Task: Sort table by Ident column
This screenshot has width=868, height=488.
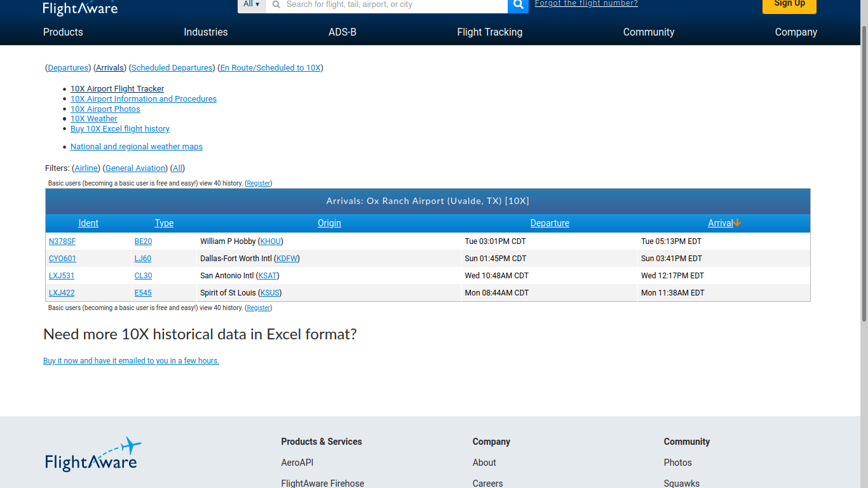Action: tap(88, 223)
